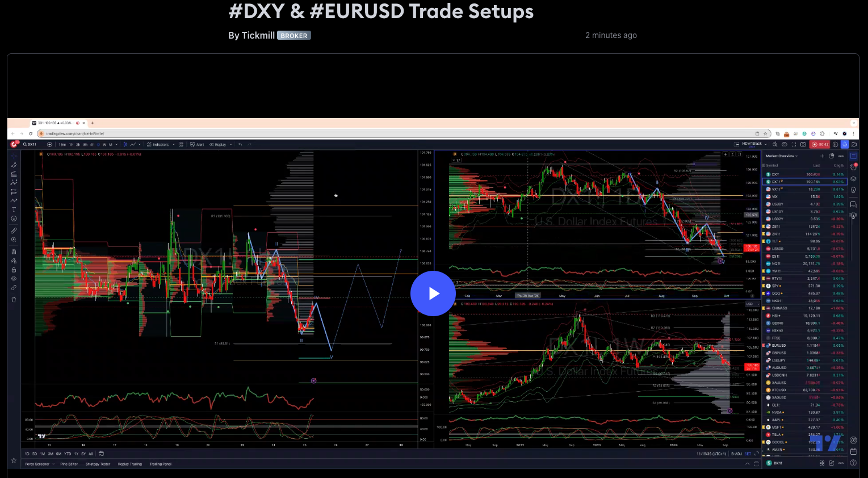868x478 pixels.
Task: Click the undo arrow in the toolbar
Action: coord(240,144)
